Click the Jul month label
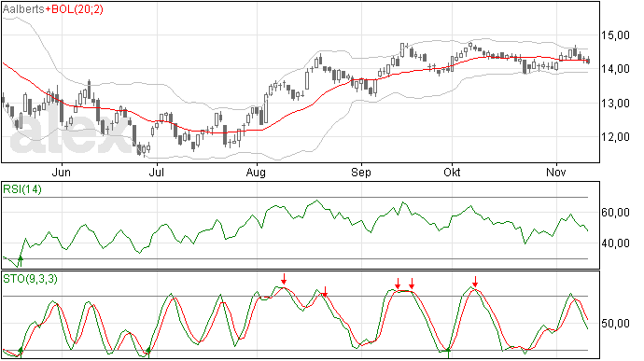Viewport: 644px width, 361px height. point(157,172)
